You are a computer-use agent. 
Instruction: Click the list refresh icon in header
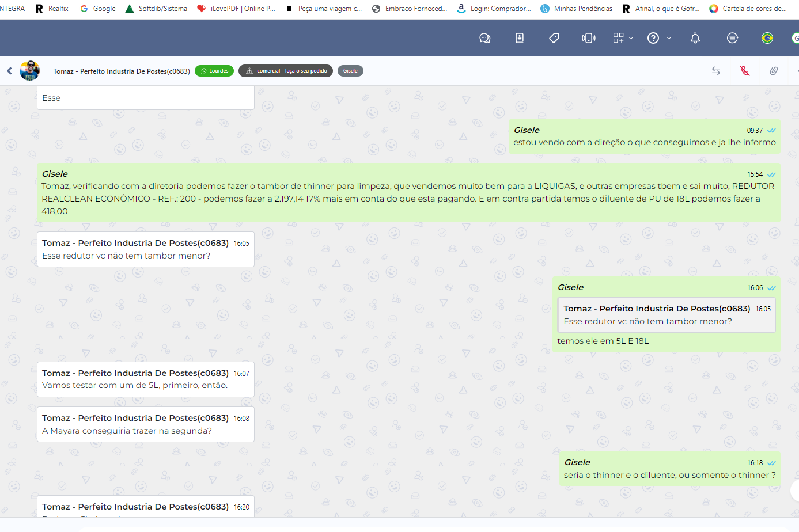(x=732, y=38)
